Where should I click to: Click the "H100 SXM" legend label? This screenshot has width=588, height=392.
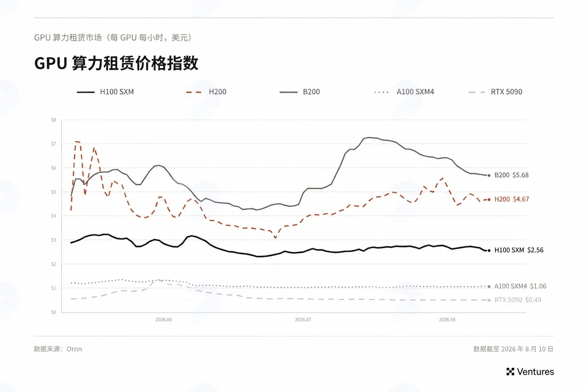point(117,92)
